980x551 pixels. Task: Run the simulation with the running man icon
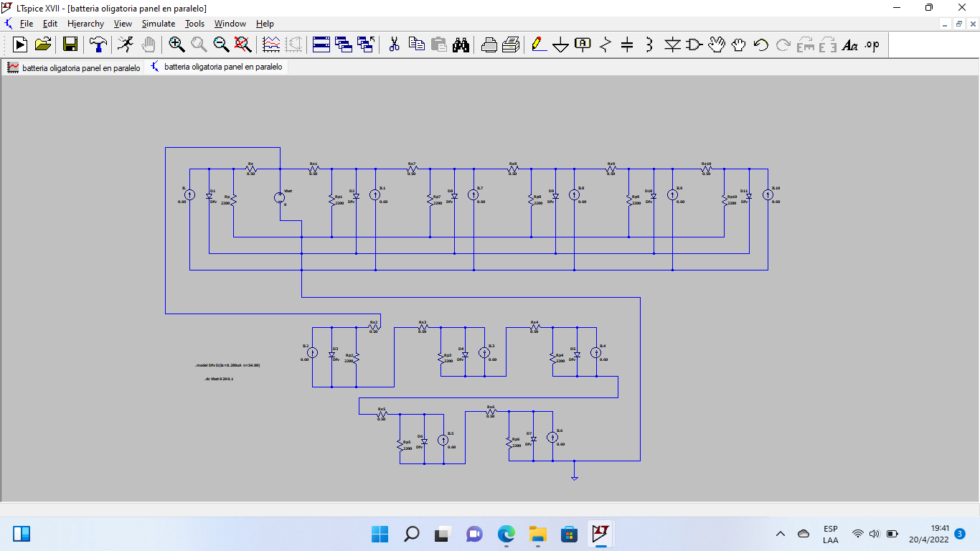click(x=126, y=44)
